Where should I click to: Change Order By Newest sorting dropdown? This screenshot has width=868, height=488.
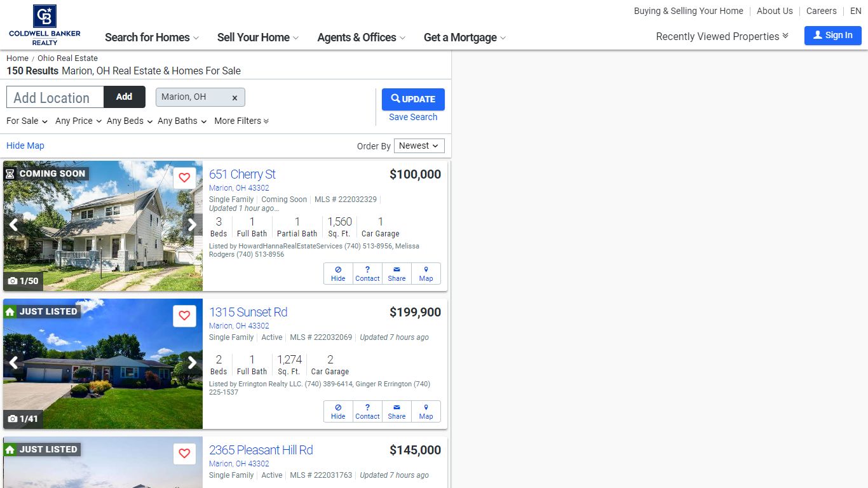click(x=419, y=146)
